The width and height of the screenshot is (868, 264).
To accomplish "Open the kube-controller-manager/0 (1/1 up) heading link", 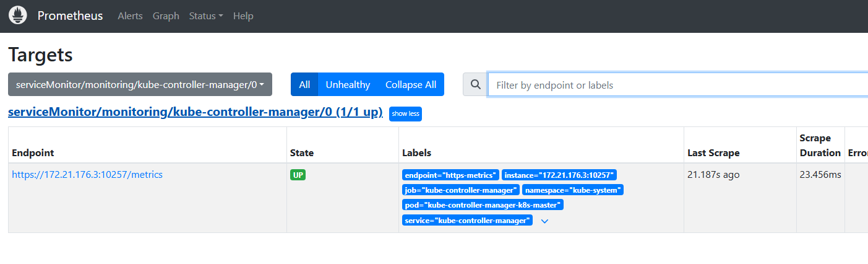I will (196, 113).
